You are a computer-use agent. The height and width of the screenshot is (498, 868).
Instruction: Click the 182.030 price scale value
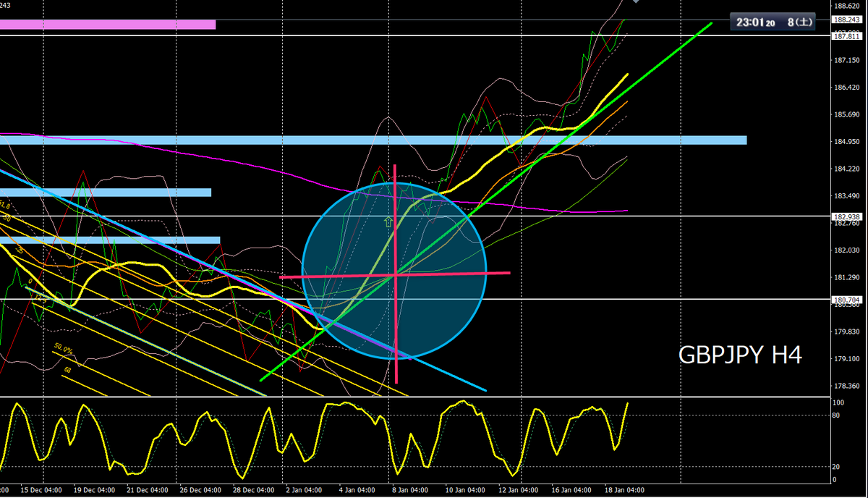coord(847,250)
